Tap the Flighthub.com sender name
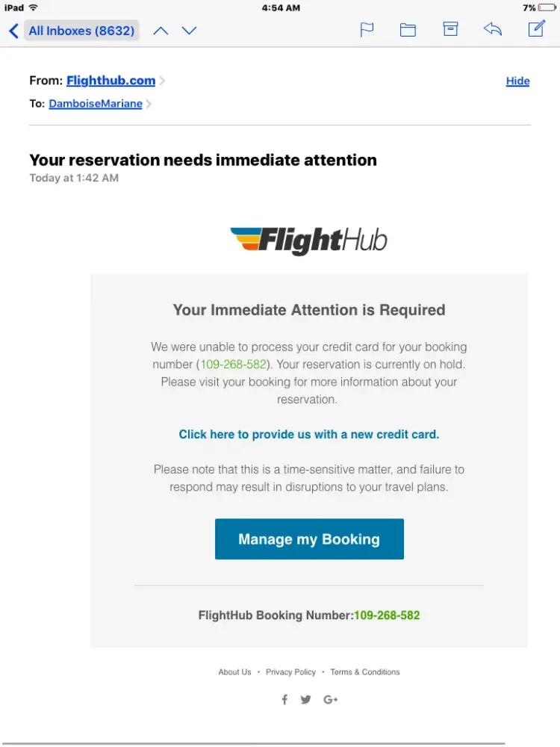This screenshot has height=747, width=560. (x=111, y=81)
